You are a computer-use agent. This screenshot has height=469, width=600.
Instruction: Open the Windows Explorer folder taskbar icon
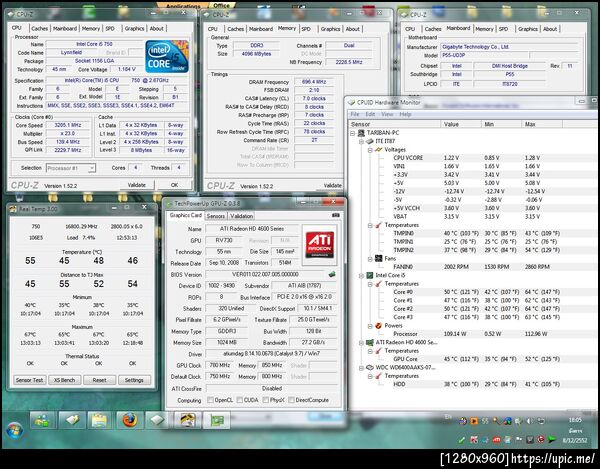coord(99,420)
